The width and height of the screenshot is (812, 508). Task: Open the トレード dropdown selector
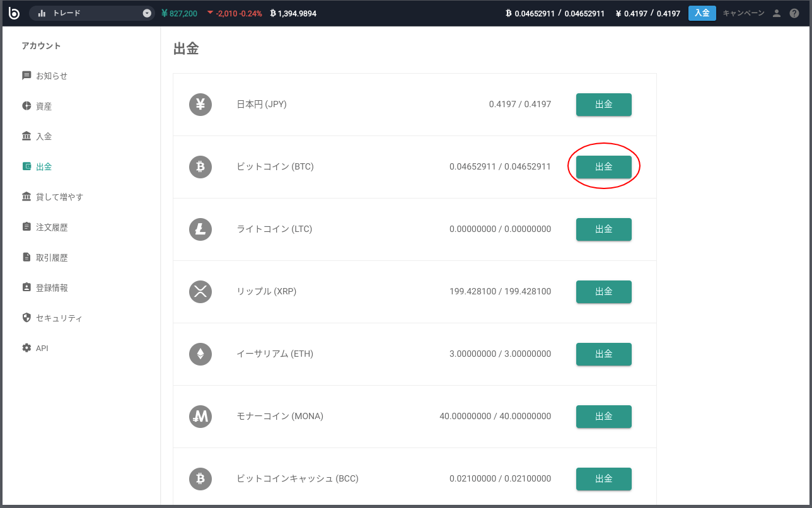coord(92,13)
